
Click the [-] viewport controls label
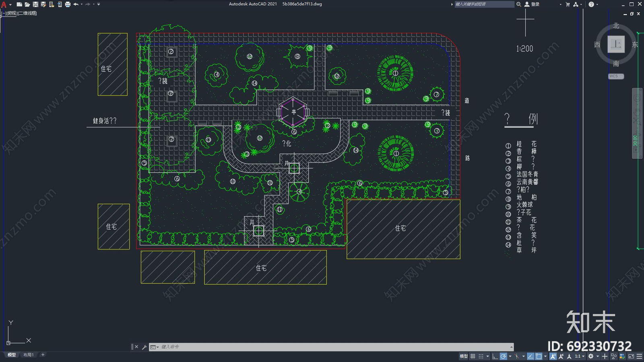point(4,13)
